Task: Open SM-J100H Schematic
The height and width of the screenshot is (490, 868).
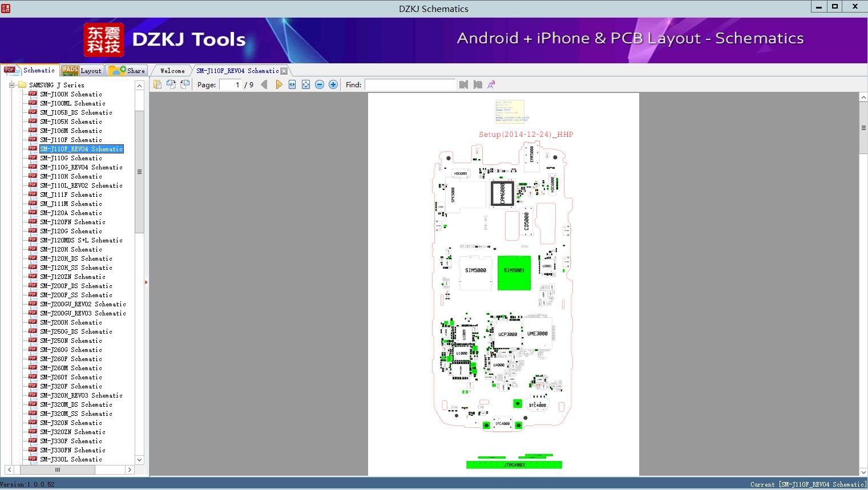Action: point(71,94)
